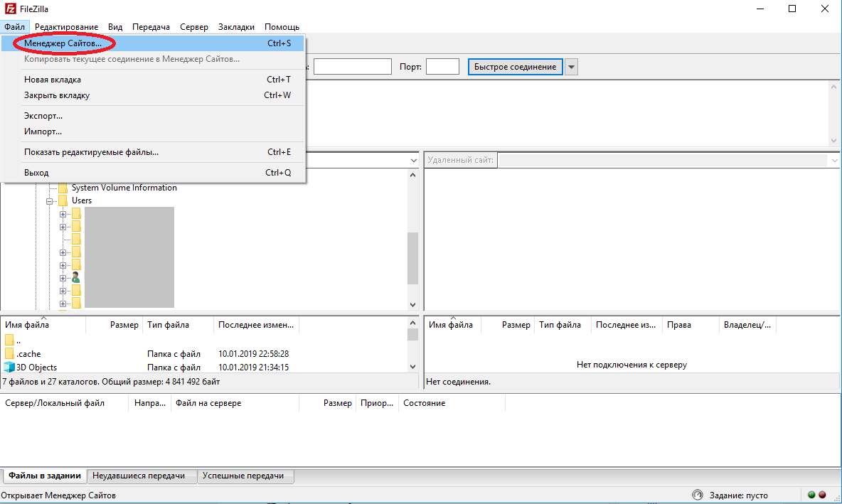Image resolution: width=842 pixels, height=504 pixels.
Task: Click the date 10.01.2019 22:58:28
Action: pos(253,354)
